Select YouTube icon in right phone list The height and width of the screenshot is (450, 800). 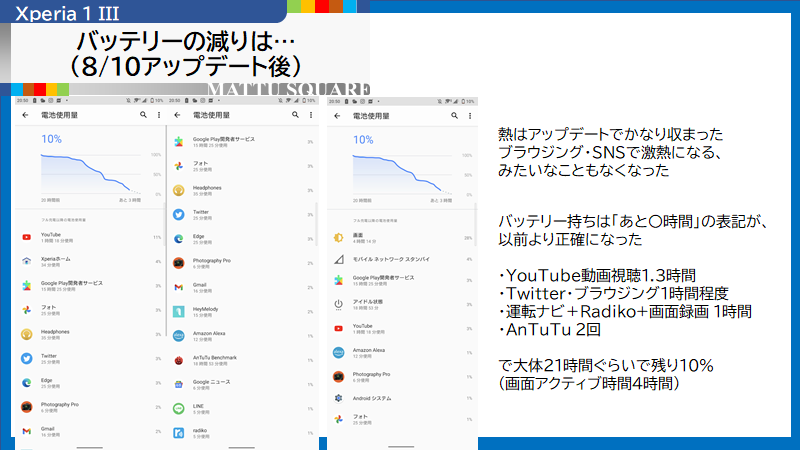(338, 329)
